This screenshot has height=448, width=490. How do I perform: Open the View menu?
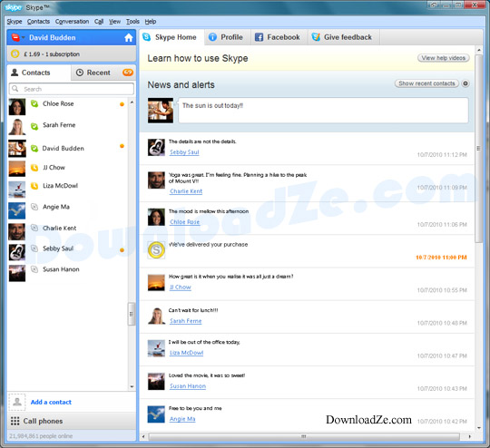point(114,22)
